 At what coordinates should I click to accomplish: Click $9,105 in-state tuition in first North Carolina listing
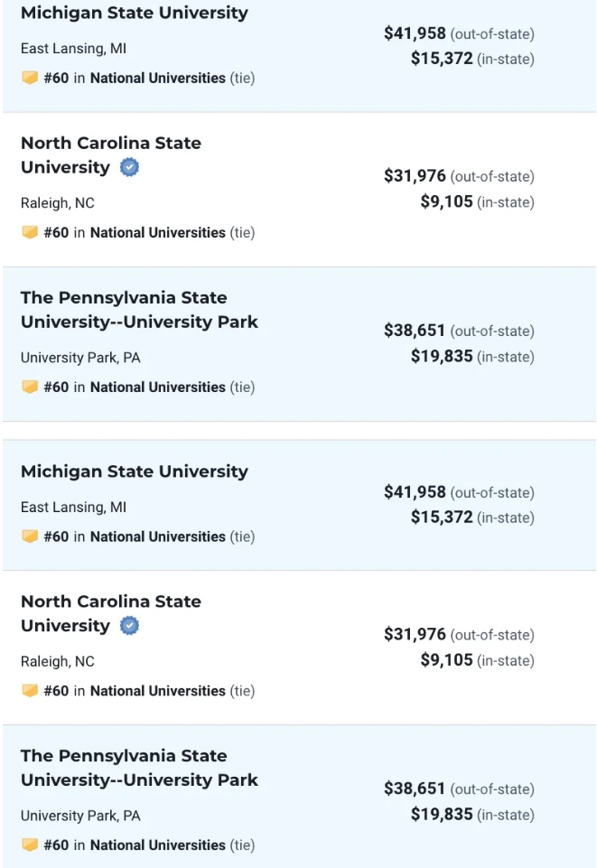click(446, 202)
